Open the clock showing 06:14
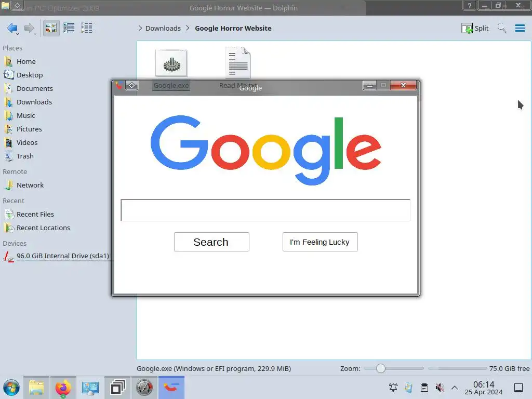This screenshot has height=399, width=532. [484, 388]
